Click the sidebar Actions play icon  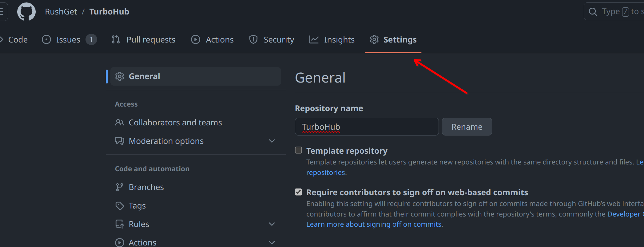pyautogui.click(x=120, y=243)
